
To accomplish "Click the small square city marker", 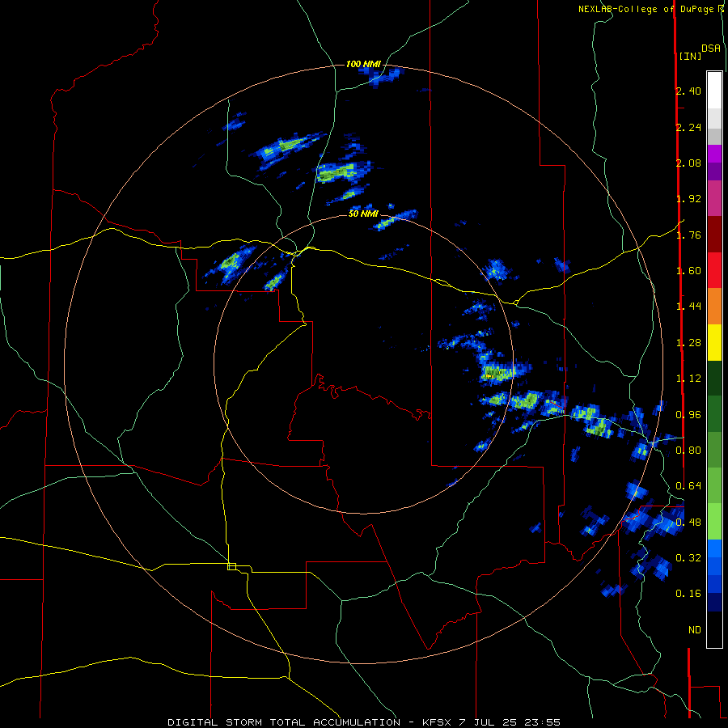I will coord(231,566).
